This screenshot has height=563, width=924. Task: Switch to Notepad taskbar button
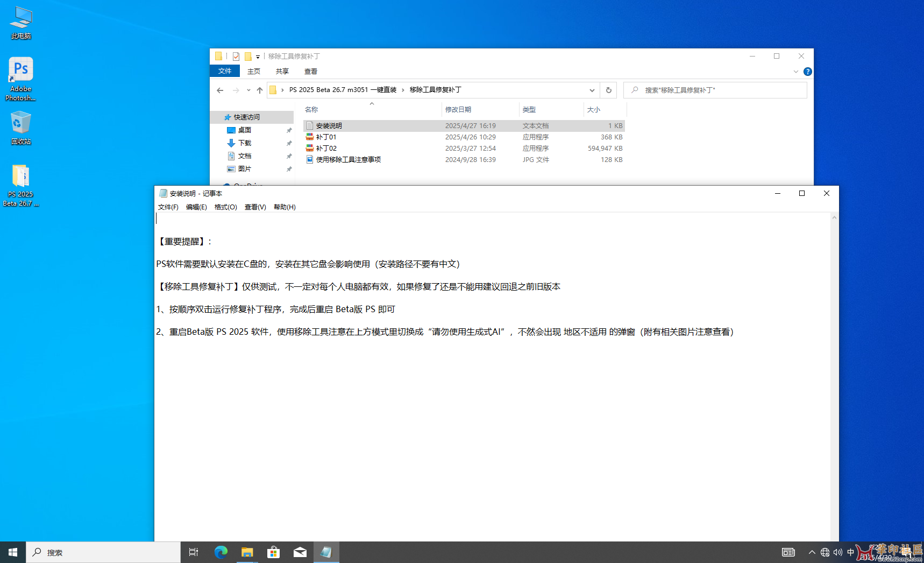tap(326, 552)
